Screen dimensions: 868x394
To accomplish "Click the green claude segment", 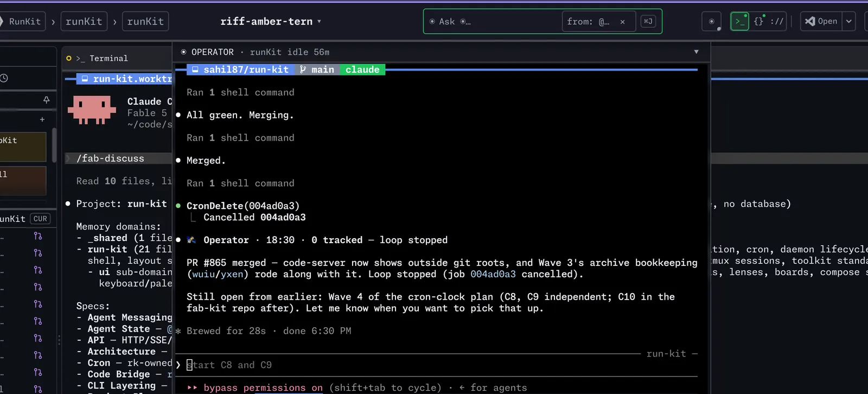I will [x=362, y=69].
